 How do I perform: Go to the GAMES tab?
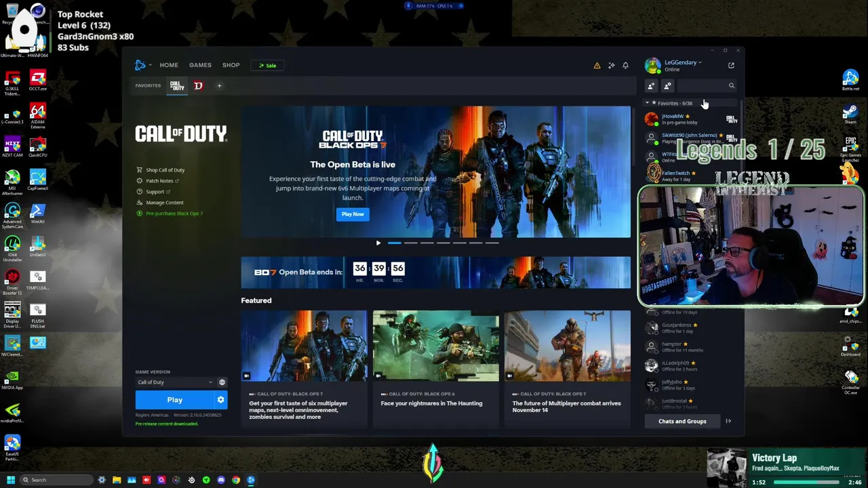(200, 65)
